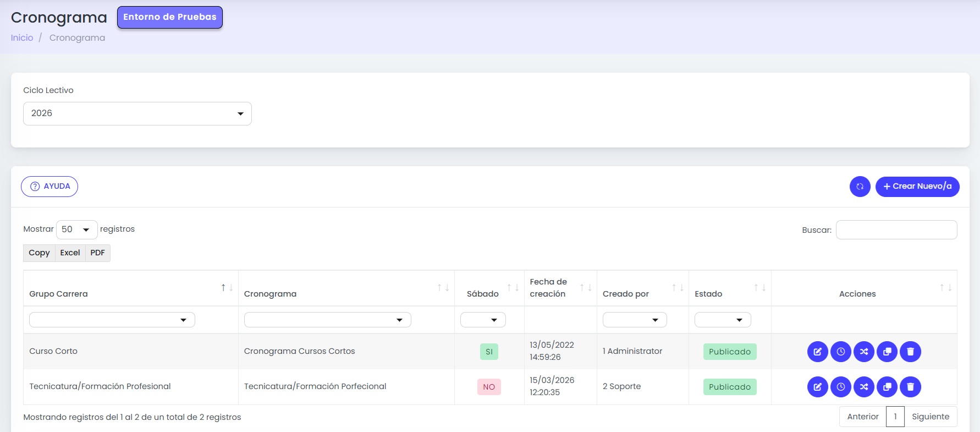Delete the Curso Corto cronograma
The width and height of the screenshot is (980, 432).
tap(910, 352)
